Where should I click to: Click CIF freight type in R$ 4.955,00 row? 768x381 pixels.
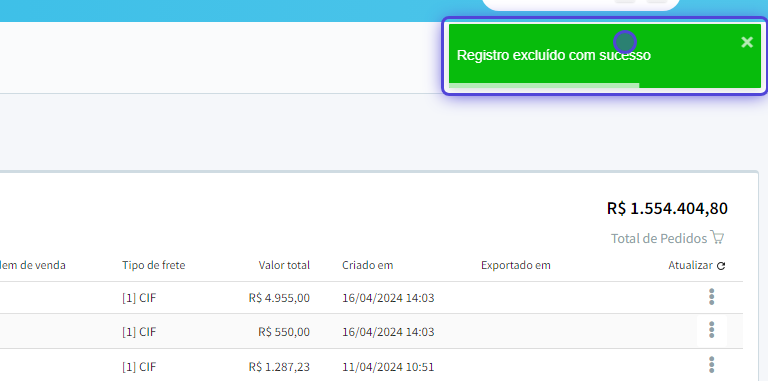139,298
